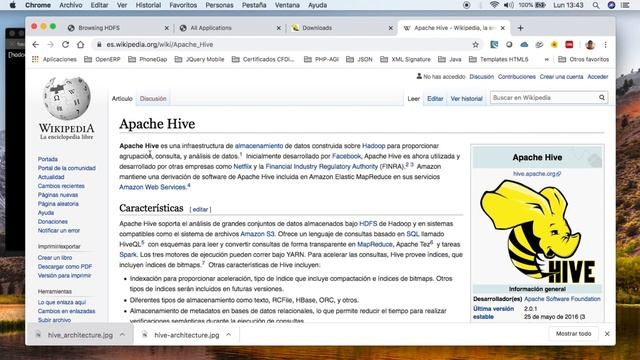640x360 pixels.
Task: Open the Ver historial tab
Action: pos(467,98)
